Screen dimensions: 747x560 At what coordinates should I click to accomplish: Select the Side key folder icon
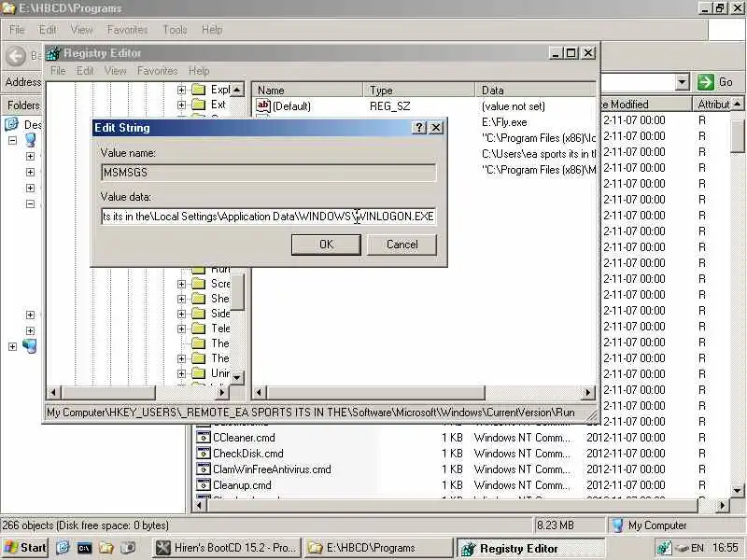tap(198, 314)
